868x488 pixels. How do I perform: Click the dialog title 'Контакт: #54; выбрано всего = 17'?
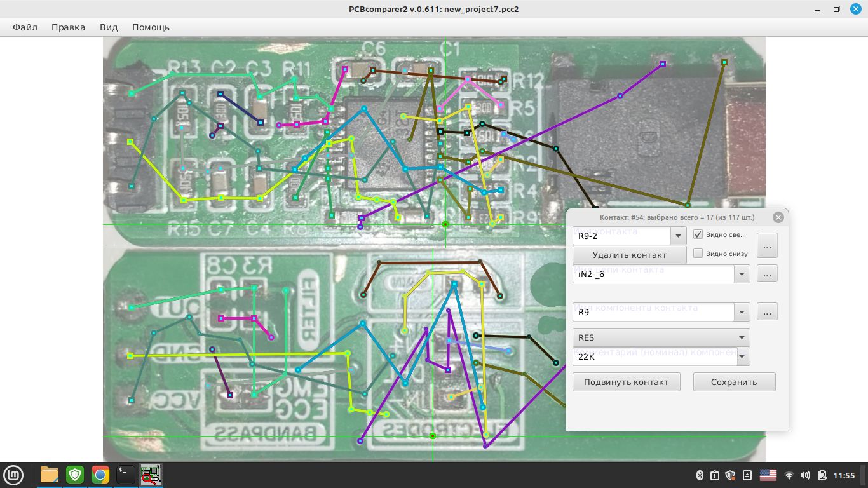point(677,217)
